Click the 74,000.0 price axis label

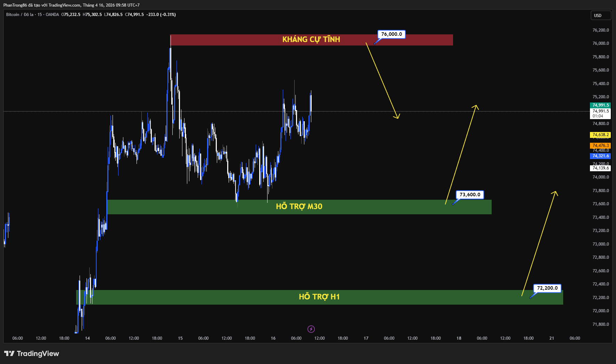pyautogui.click(x=601, y=177)
